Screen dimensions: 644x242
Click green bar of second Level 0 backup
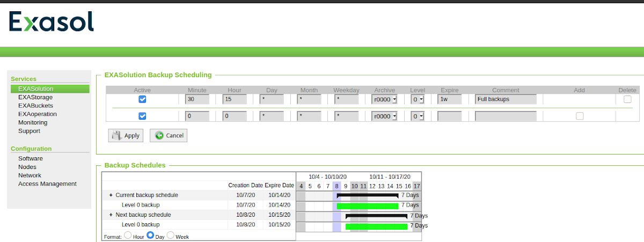click(x=376, y=226)
